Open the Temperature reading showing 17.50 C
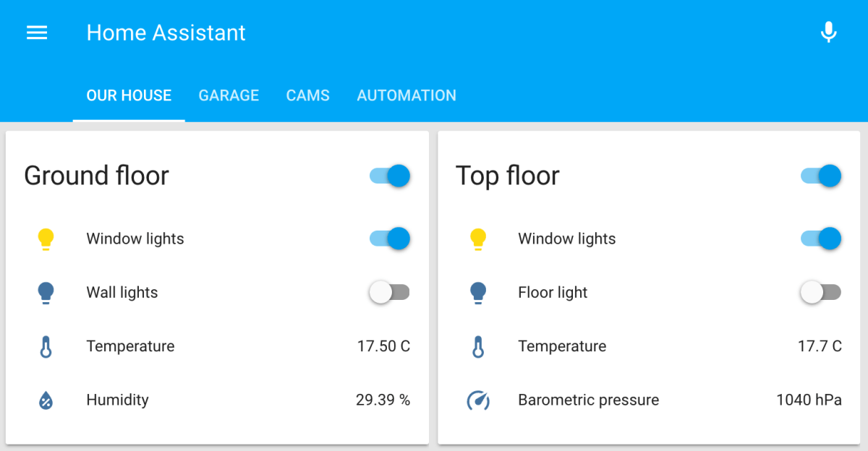 pos(383,346)
